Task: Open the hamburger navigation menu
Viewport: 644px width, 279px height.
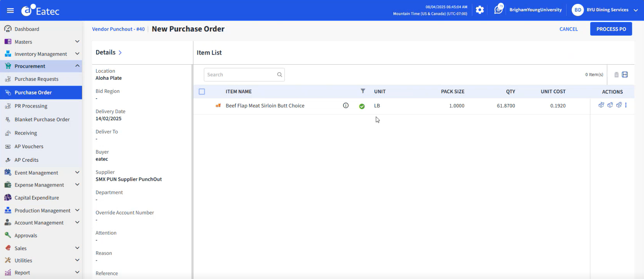Action: 10,10
